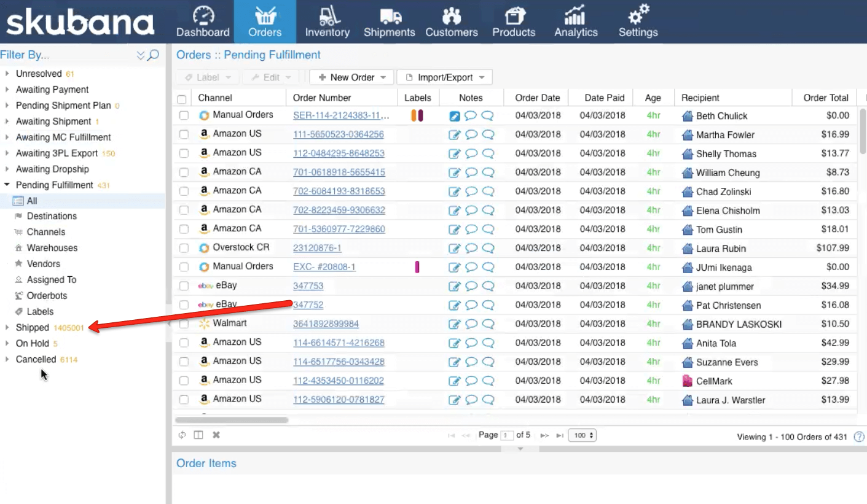867x504 pixels.
Task: Open Walmart order 3641892899984
Action: tap(326, 324)
